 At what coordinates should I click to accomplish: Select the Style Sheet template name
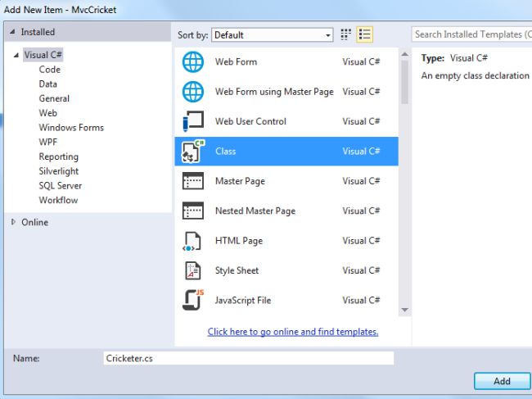coord(237,270)
